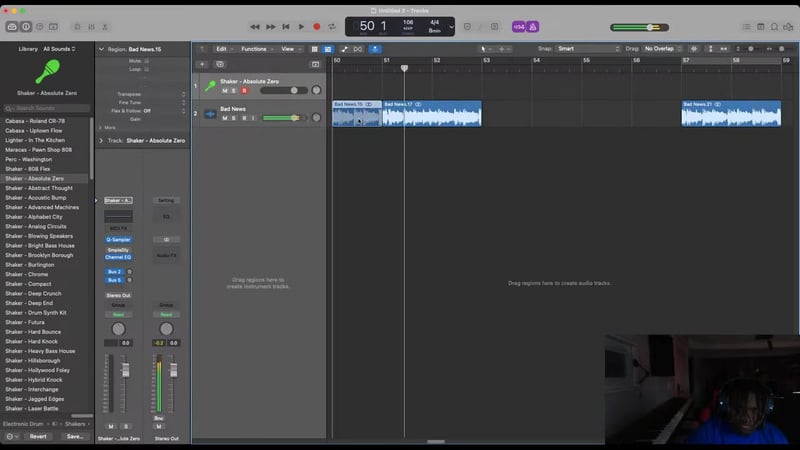This screenshot has height=450, width=800.
Task: Mute the Bad News track
Action: 224,118
